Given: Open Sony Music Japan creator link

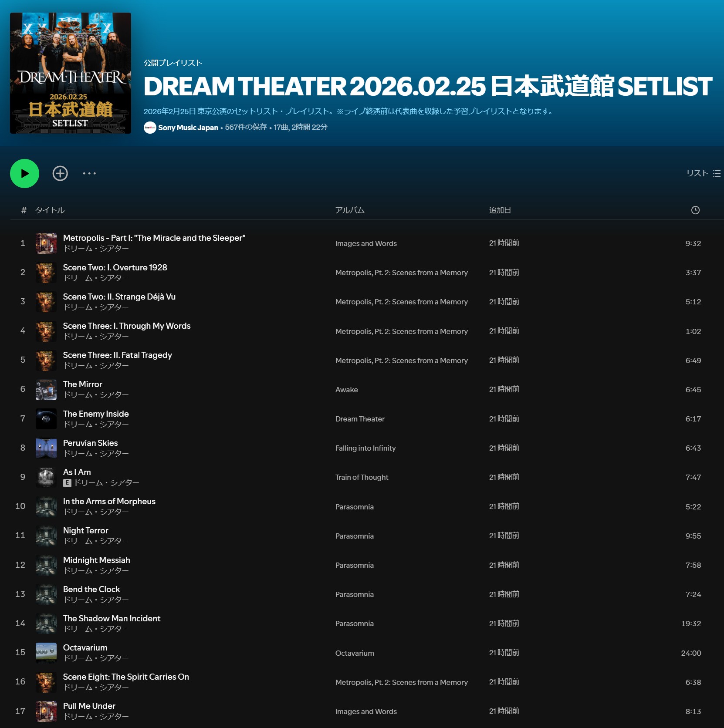Looking at the screenshot, I should point(188,128).
